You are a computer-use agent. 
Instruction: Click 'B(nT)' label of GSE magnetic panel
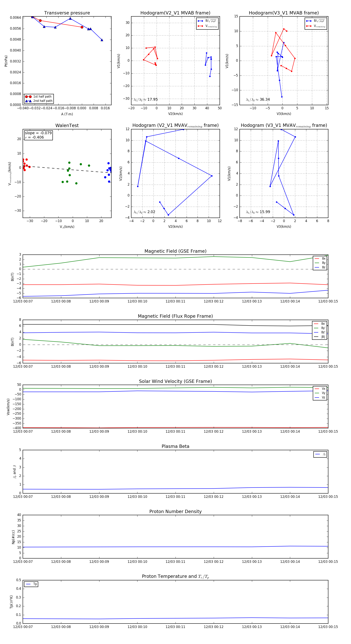[12, 277]
